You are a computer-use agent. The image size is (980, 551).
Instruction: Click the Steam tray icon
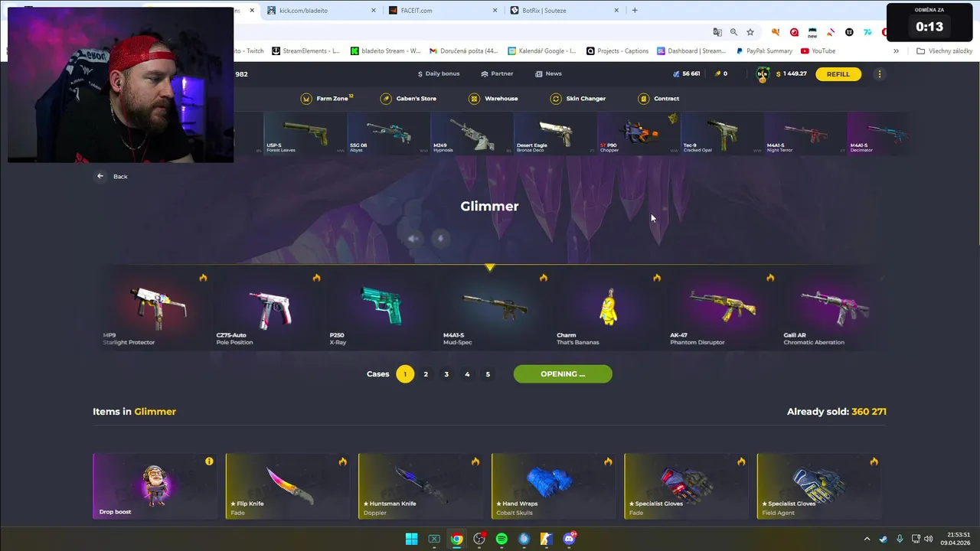(x=884, y=539)
